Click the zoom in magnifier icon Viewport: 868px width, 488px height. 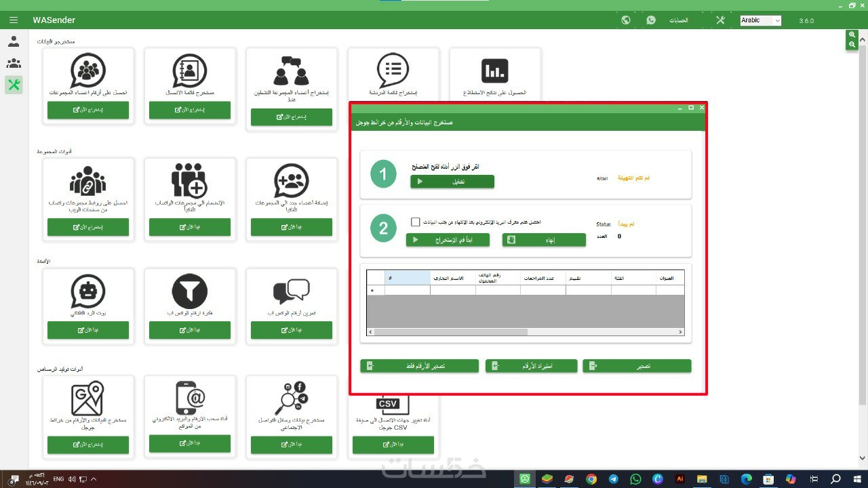click(852, 35)
